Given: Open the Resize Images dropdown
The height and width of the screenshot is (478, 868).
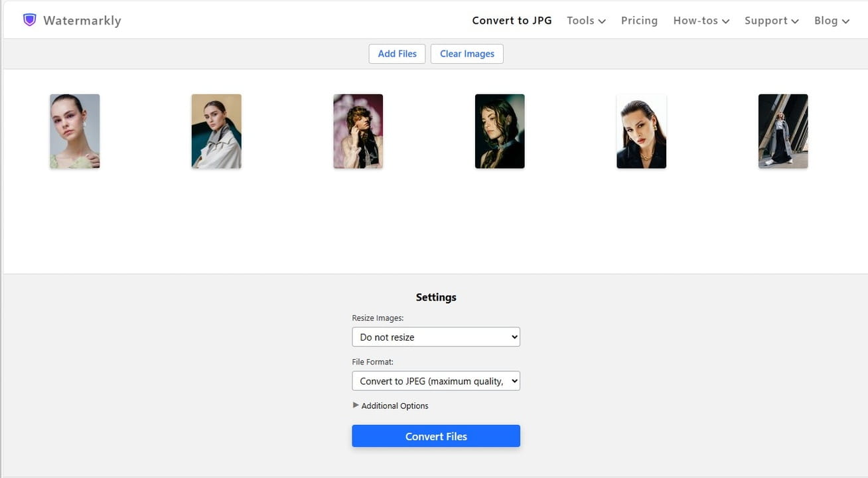Looking at the screenshot, I should point(436,337).
